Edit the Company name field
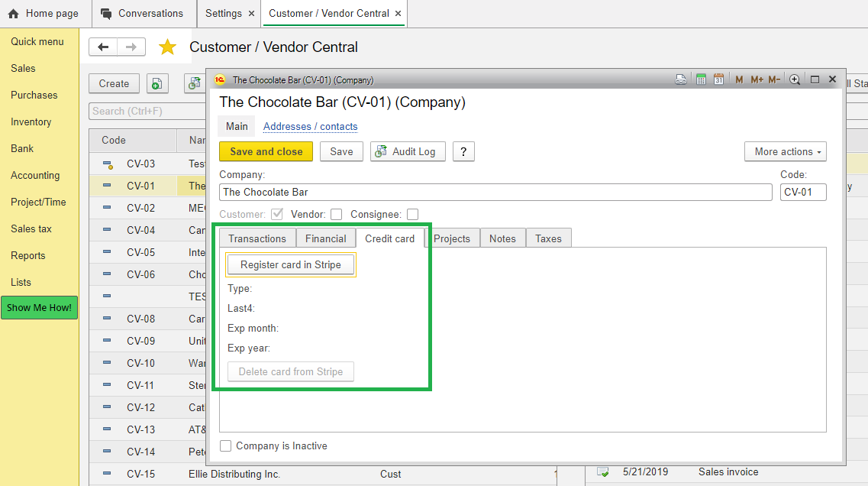 495,193
